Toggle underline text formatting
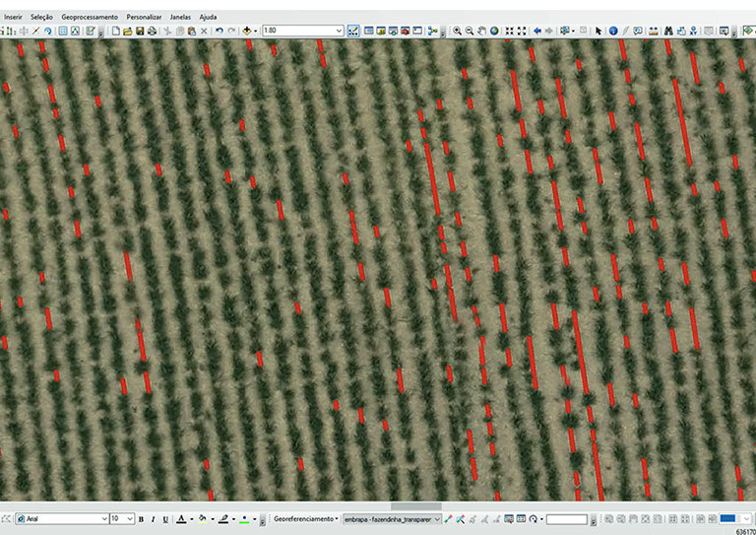 [164, 518]
